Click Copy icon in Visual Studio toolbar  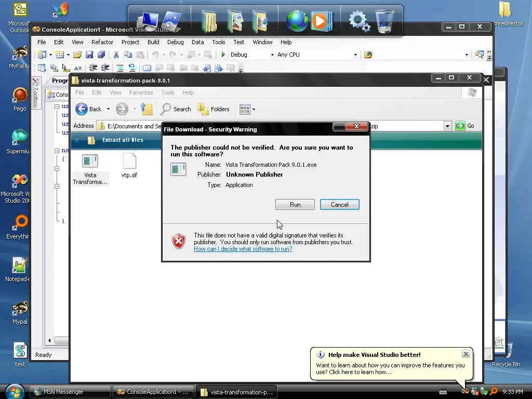tap(128, 55)
